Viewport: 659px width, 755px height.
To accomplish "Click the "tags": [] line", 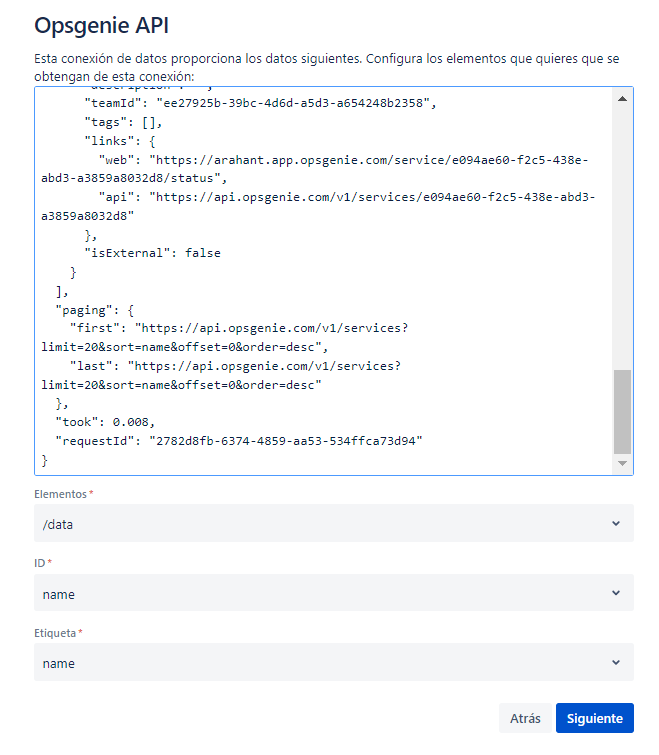I will tap(123, 122).
